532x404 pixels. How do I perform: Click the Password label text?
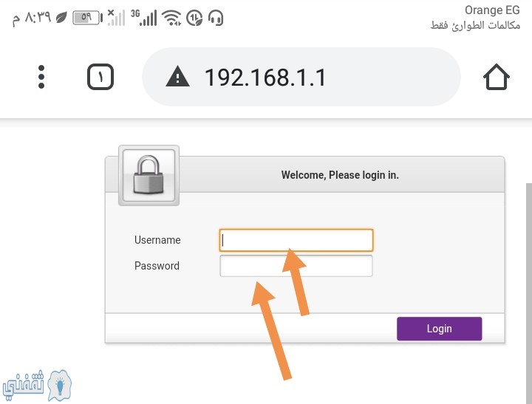click(157, 266)
